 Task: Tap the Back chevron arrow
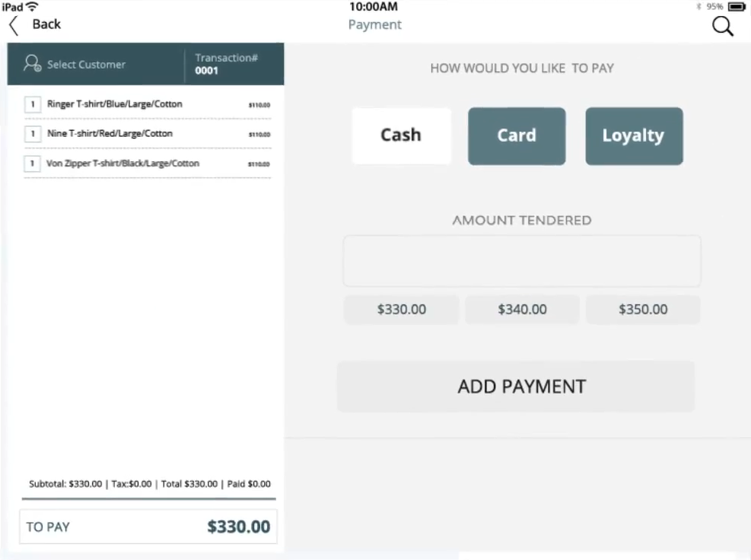[x=14, y=25]
